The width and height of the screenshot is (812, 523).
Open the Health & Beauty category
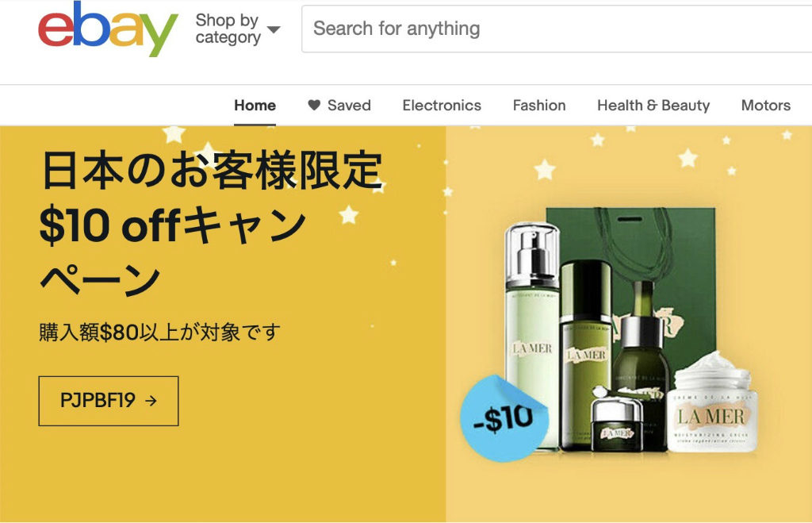(x=653, y=106)
